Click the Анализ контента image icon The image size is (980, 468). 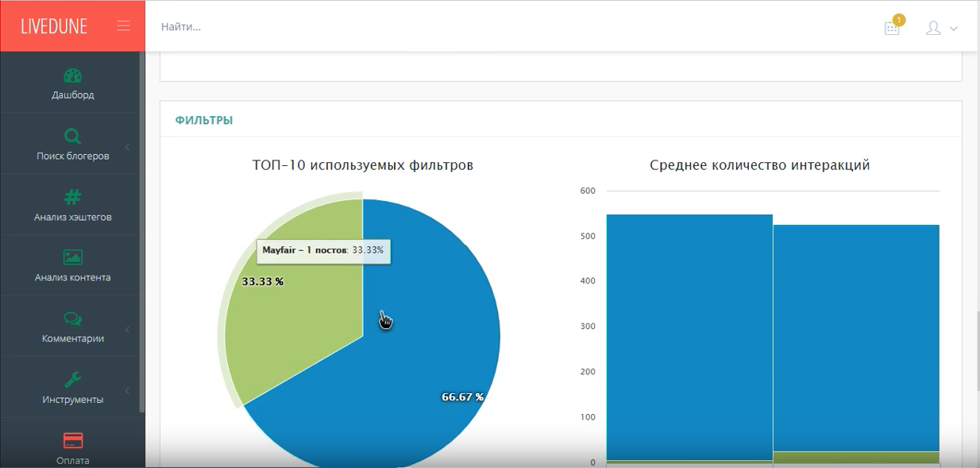72,257
